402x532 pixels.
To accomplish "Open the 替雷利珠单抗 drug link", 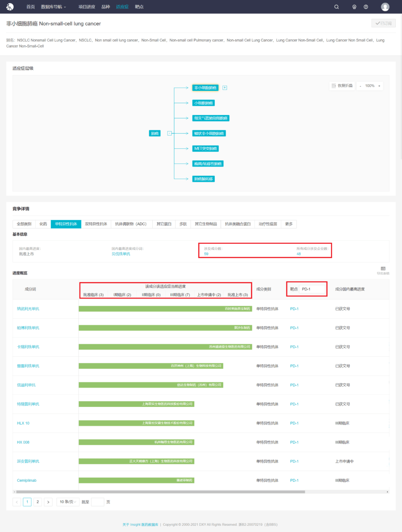I will pos(28,366).
